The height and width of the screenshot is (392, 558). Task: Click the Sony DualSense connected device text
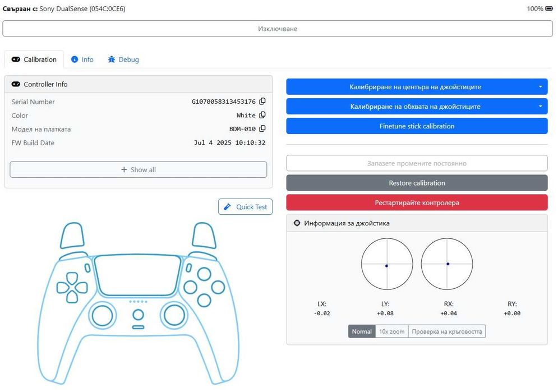(82, 8)
